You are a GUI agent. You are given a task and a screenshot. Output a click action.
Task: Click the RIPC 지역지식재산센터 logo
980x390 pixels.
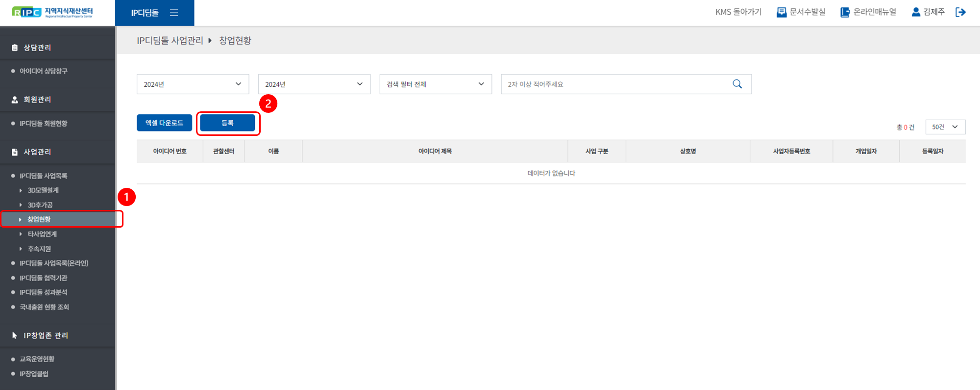pos(52,12)
